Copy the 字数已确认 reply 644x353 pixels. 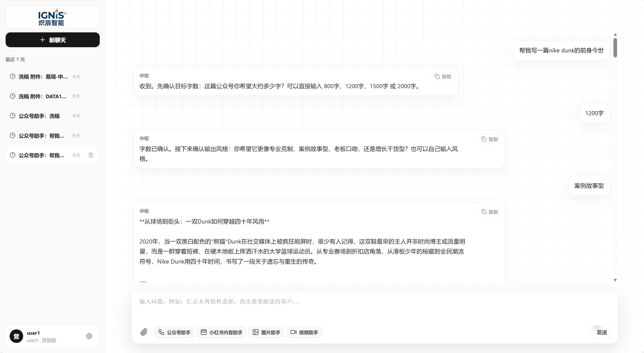tap(489, 139)
